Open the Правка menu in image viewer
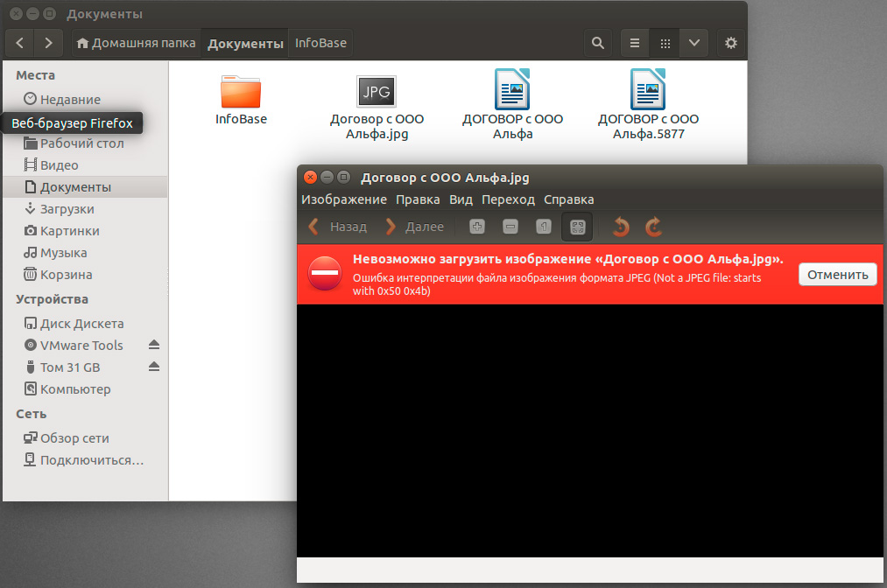 (x=418, y=199)
